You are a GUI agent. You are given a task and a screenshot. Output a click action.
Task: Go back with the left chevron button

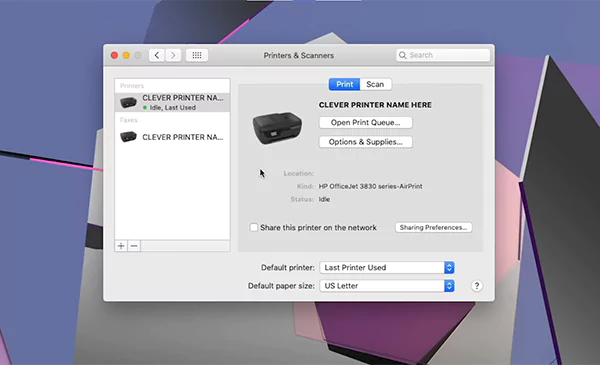[157, 55]
